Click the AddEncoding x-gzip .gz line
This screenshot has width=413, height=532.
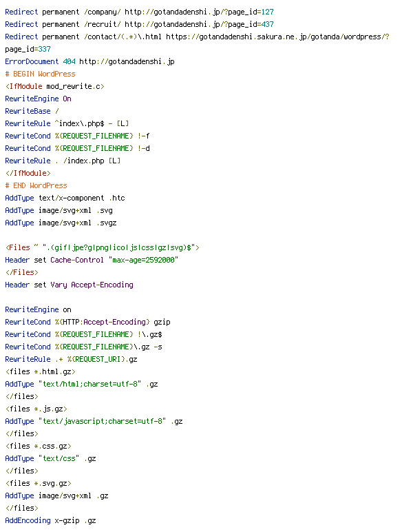point(50,520)
